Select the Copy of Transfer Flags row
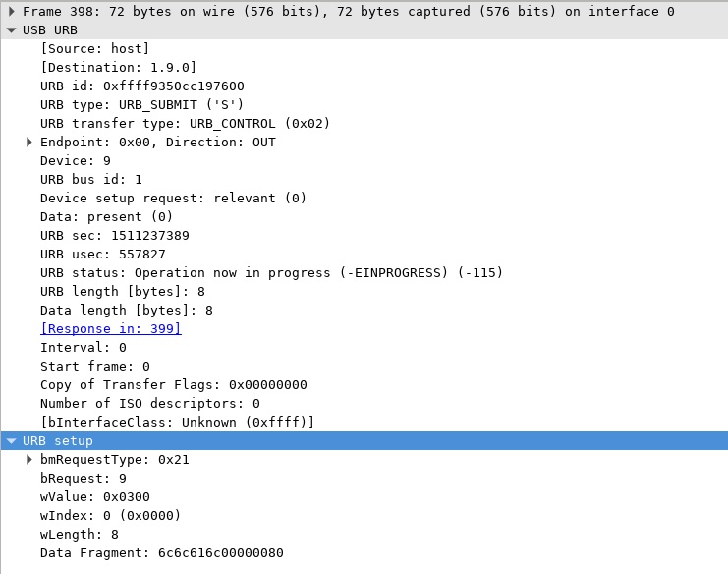The image size is (728, 574). point(173,384)
